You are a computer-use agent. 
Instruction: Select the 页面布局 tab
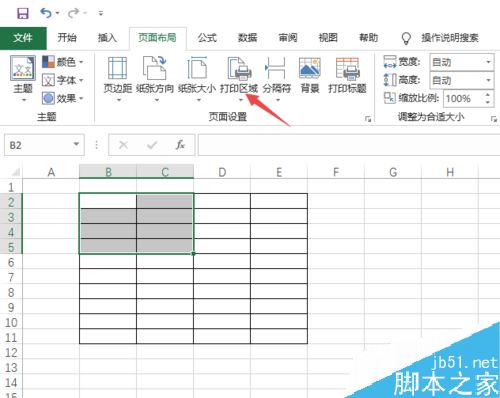157,38
